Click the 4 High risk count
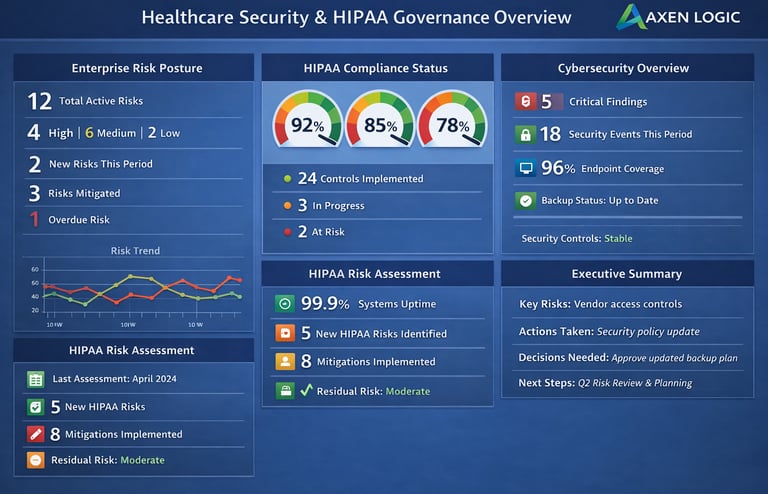Image resolution: width=768 pixels, height=494 pixels. [x=50, y=133]
